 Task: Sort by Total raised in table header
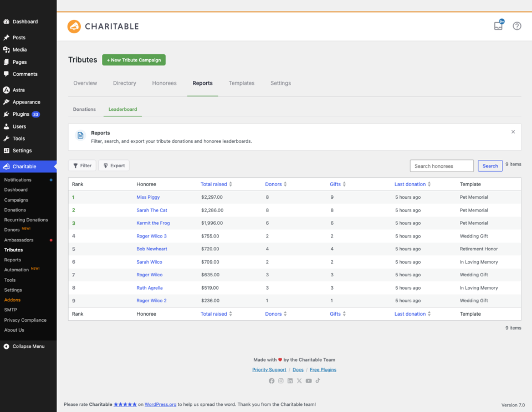(x=216, y=184)
